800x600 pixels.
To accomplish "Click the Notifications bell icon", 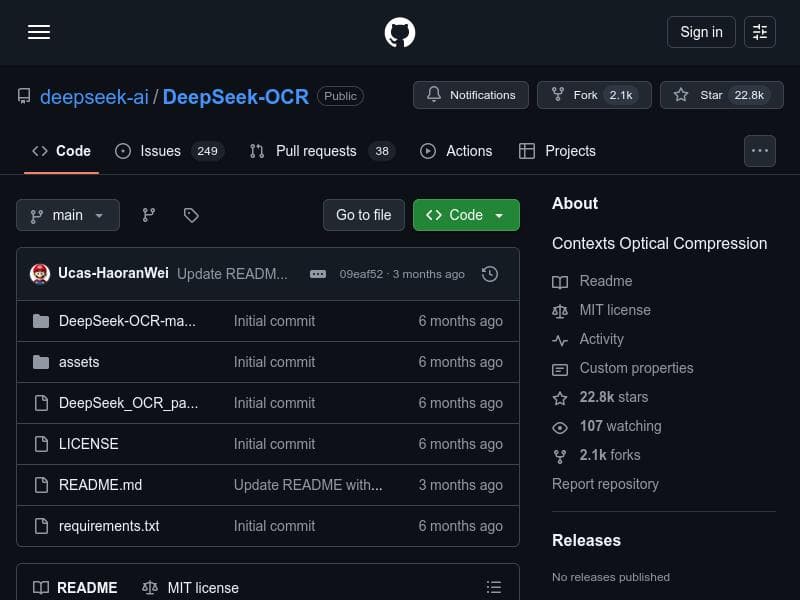I will (x=434, y=94).
